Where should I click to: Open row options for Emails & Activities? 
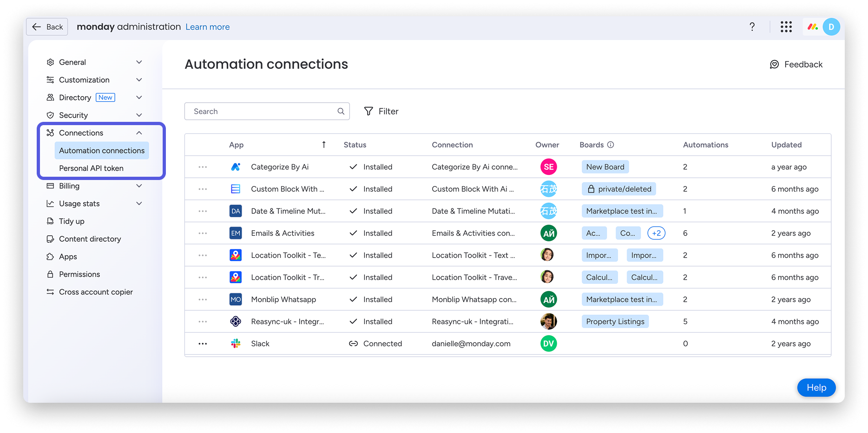pyautogui.click(x=203, y=233)
